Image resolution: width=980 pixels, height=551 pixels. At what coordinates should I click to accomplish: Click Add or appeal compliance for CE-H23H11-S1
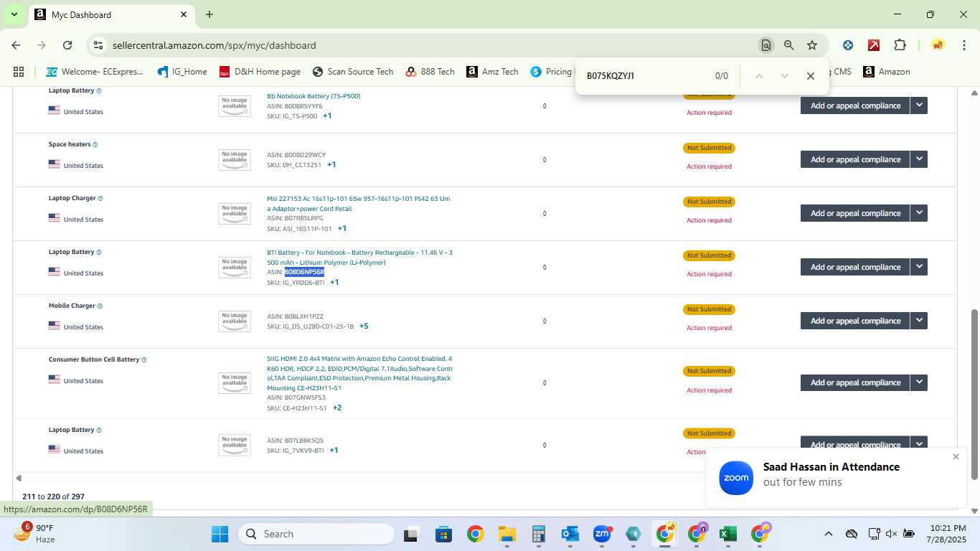pyautogui.click(x=855, y=382)
